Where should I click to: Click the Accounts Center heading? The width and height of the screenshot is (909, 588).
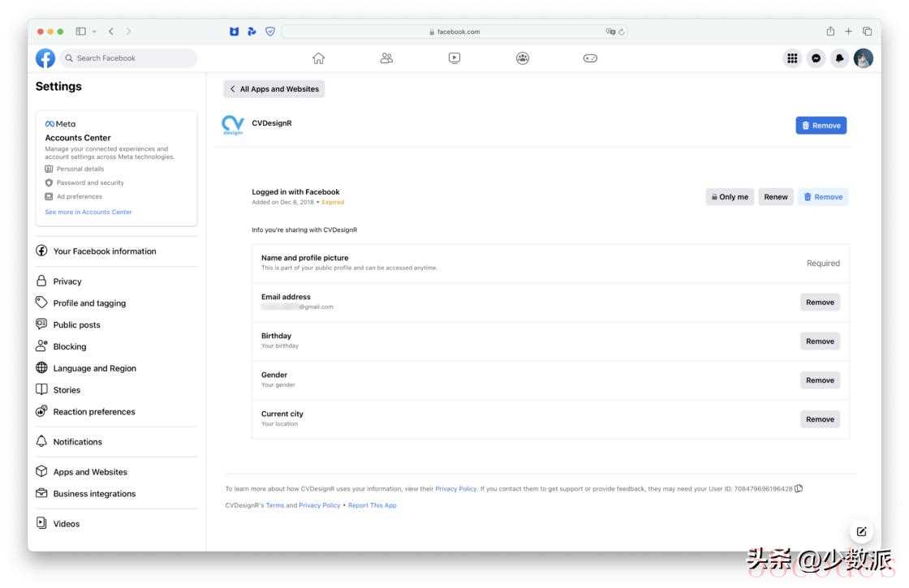tap(78, 138)
